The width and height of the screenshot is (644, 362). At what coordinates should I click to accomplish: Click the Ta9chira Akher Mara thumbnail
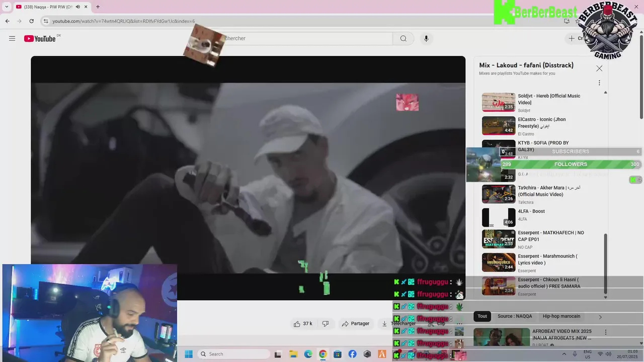499,194
